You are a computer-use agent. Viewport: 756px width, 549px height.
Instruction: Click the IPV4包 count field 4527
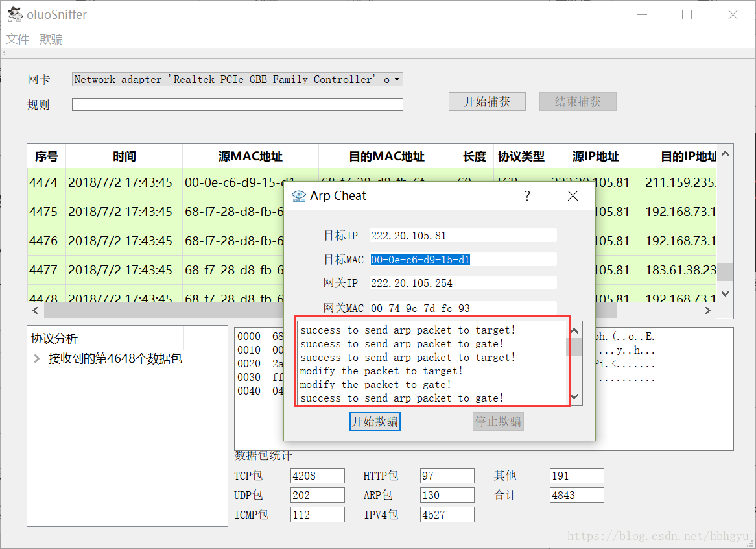[x=447, y=515]
